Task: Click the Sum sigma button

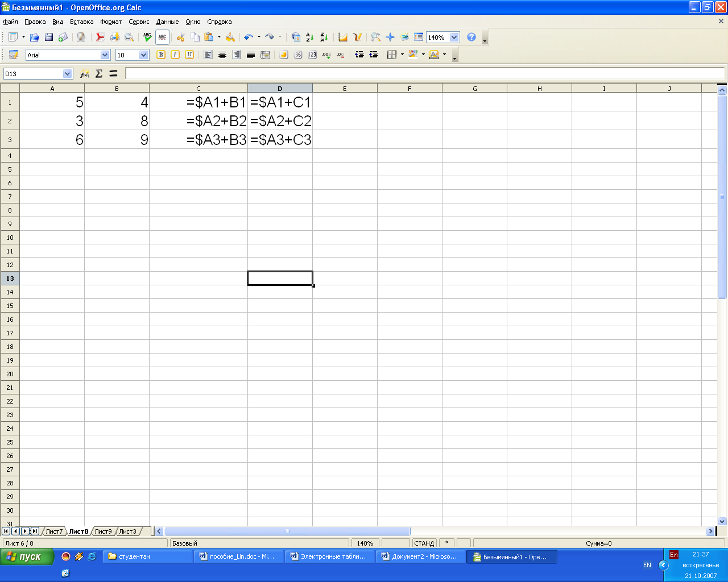Action: [x=99, y=73]
